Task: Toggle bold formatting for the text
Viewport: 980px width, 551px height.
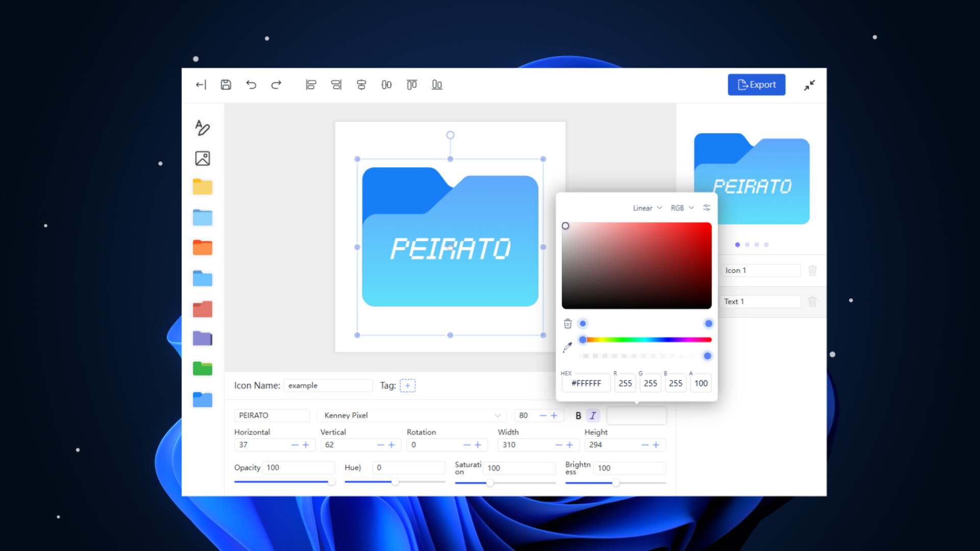Action: [577, 415]
